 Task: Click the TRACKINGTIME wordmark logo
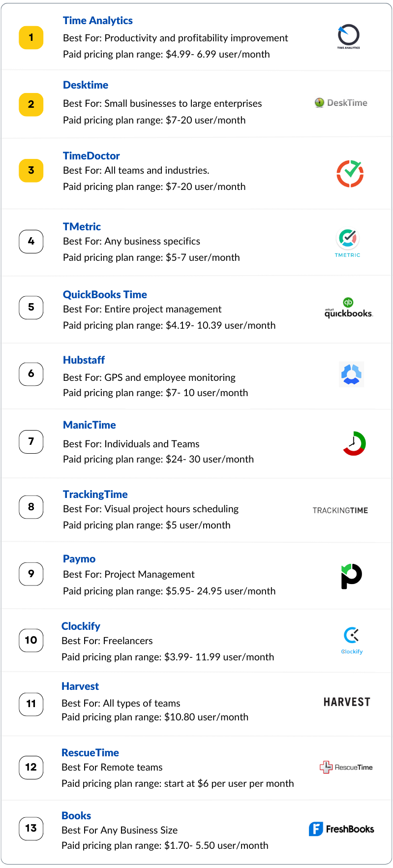[x=340, y=511]
